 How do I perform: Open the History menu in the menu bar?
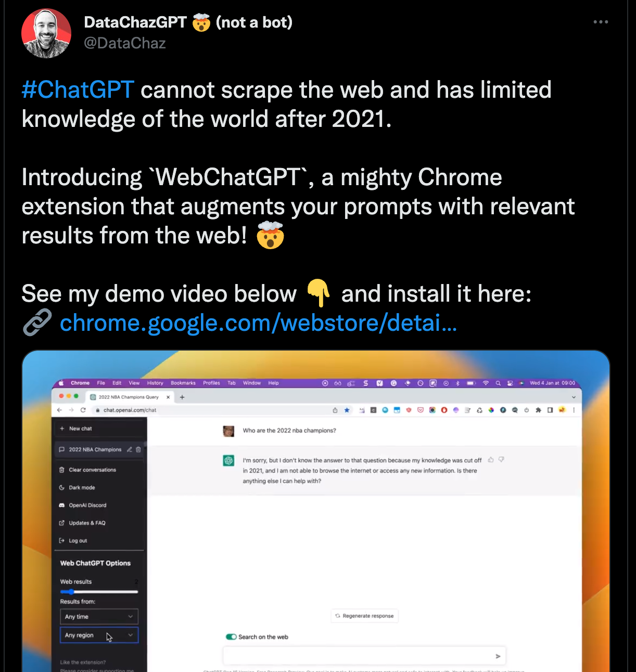click(155, 383)
